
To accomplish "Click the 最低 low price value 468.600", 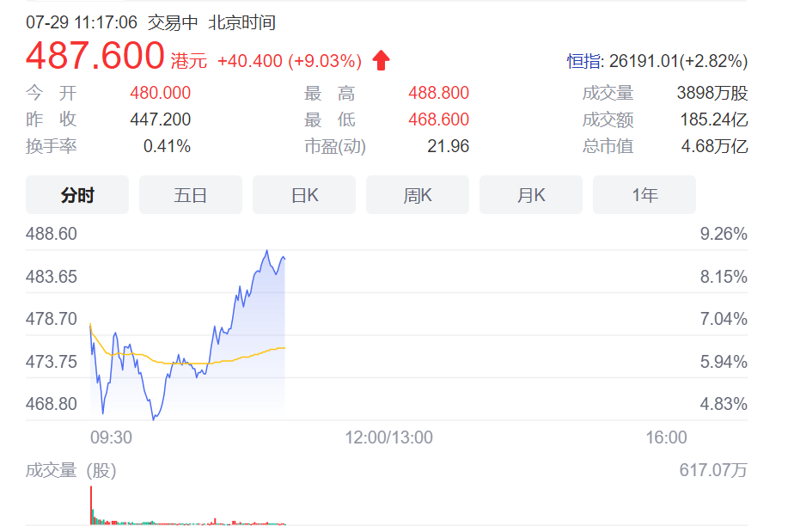I will pos(438,119).
